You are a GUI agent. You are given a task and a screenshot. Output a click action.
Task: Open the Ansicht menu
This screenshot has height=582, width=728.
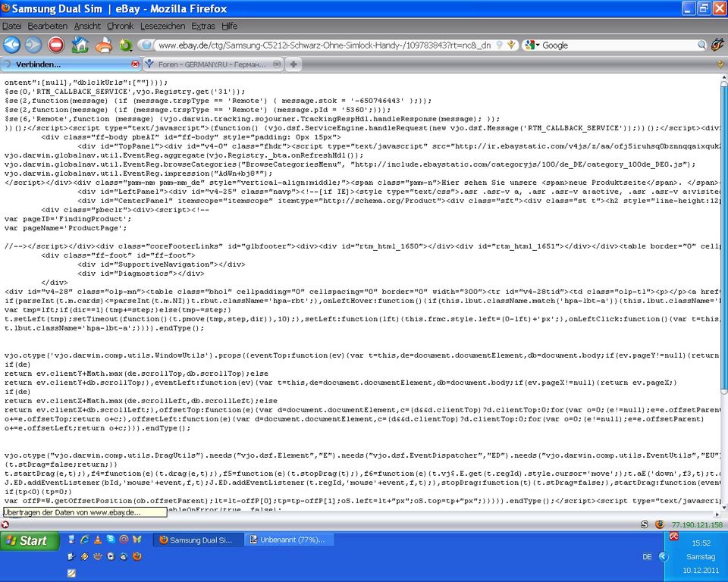point(87,26)
